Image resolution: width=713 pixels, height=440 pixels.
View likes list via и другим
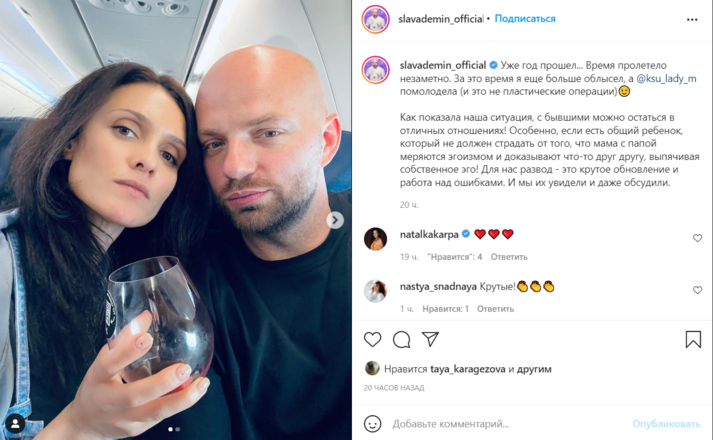[x=534, y=369]
